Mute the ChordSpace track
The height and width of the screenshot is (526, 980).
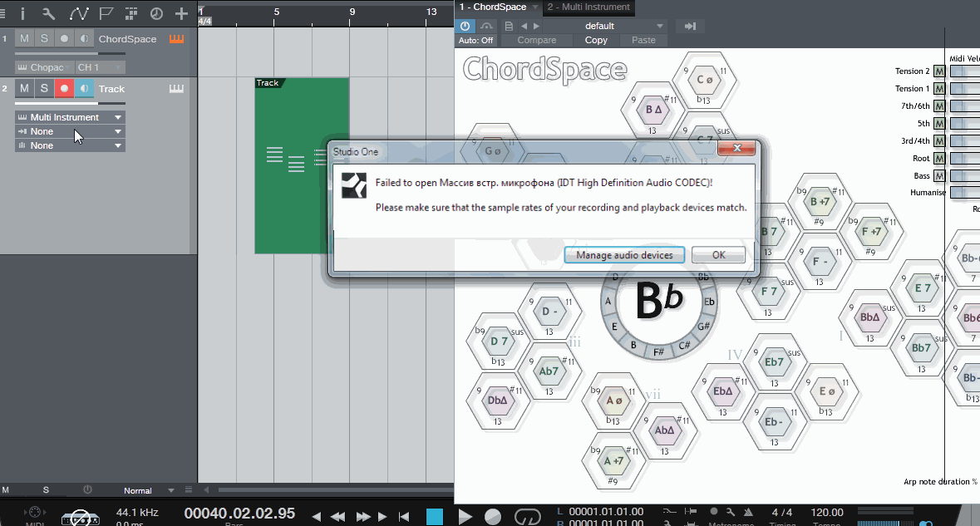(24, 39)
